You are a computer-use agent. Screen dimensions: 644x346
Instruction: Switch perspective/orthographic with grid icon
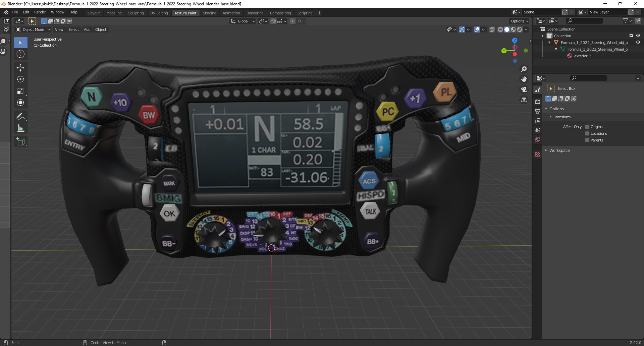pos(524,100)
